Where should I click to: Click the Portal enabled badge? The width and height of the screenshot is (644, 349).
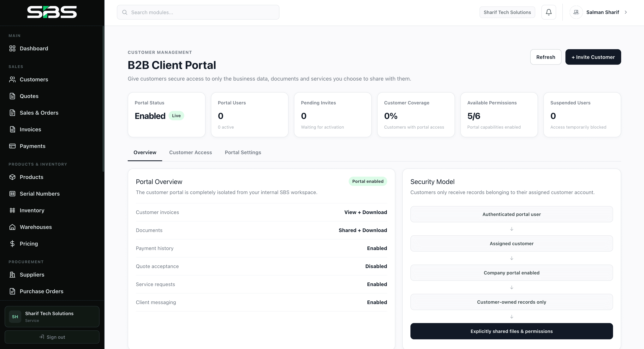coord(368,181)
